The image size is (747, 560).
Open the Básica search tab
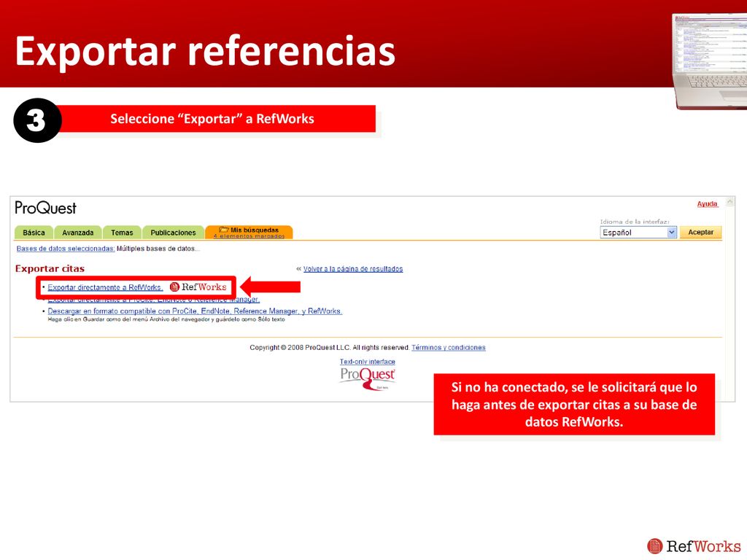click(x=34, y=233)
